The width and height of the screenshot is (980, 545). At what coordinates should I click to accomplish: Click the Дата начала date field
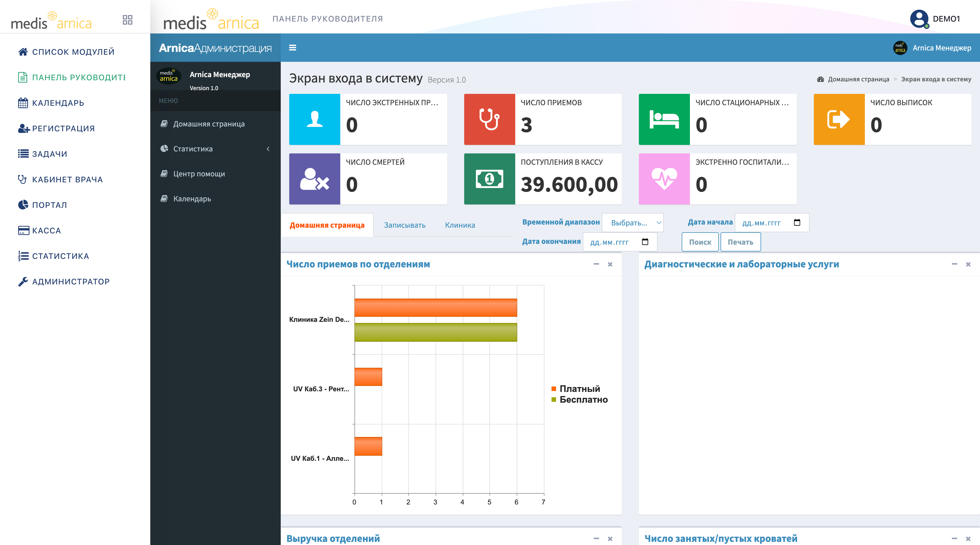(x=772, y=223)
